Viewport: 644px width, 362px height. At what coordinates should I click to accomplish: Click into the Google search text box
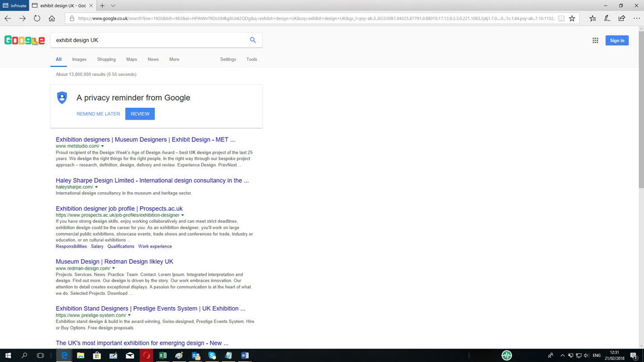pos(148,40)
